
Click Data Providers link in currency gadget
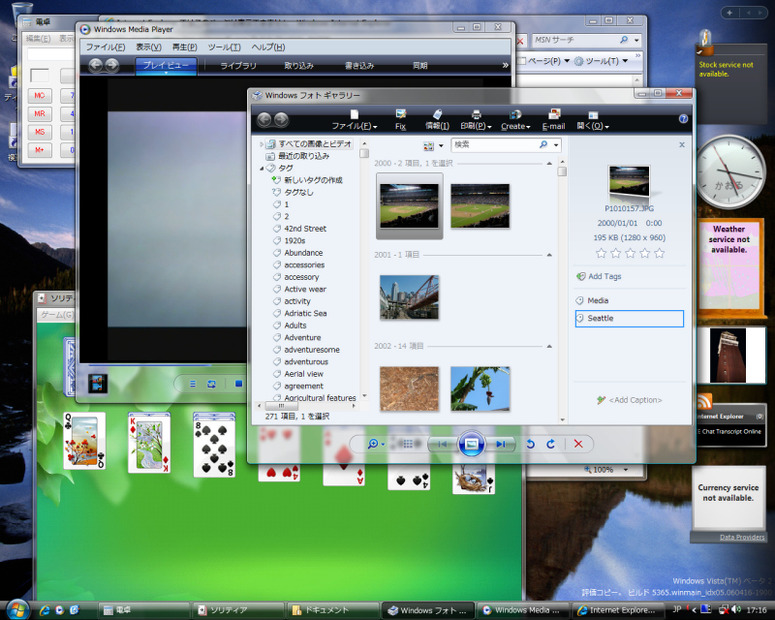pos(742,537)
